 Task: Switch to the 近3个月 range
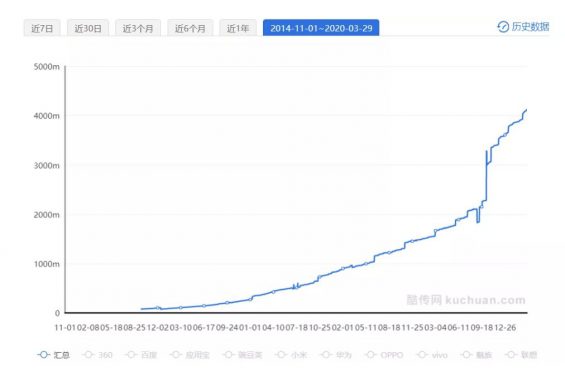click(x=138, y=28)
